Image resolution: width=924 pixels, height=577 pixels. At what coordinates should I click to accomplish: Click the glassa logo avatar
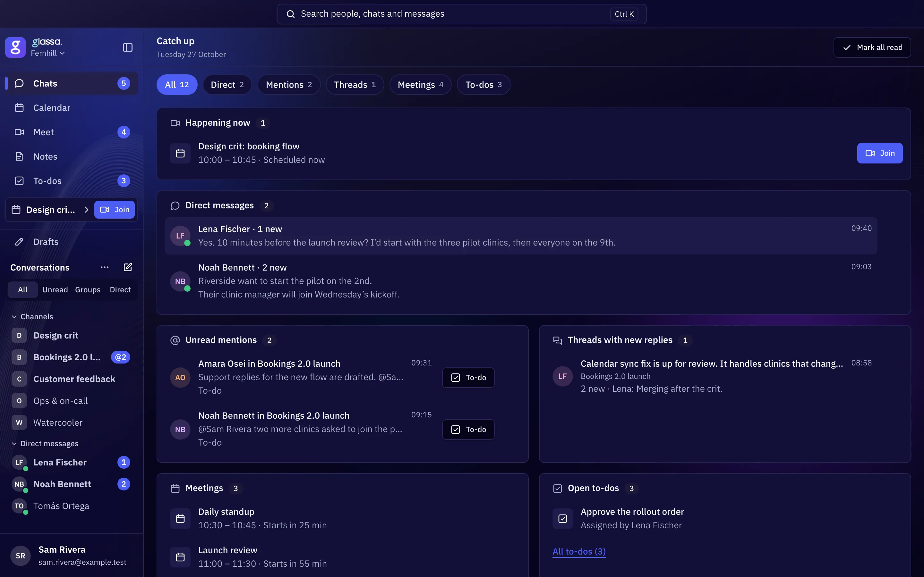click(15, 47)
